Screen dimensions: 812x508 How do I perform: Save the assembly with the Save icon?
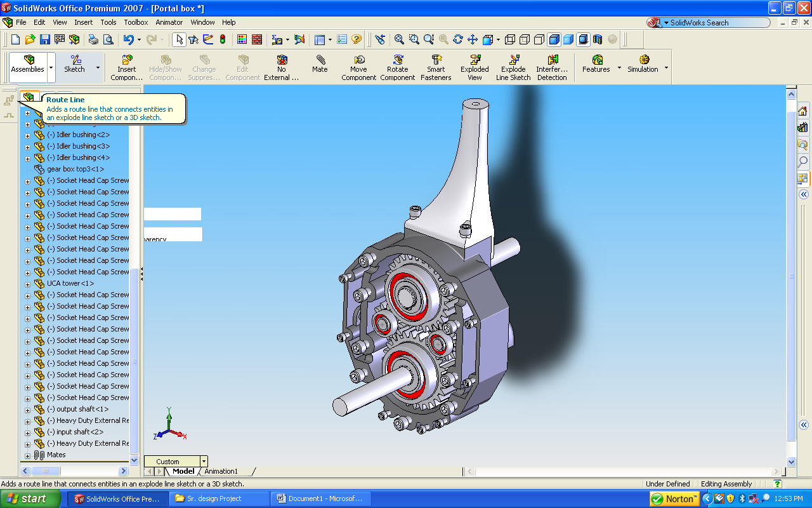[x=45, y=39]
